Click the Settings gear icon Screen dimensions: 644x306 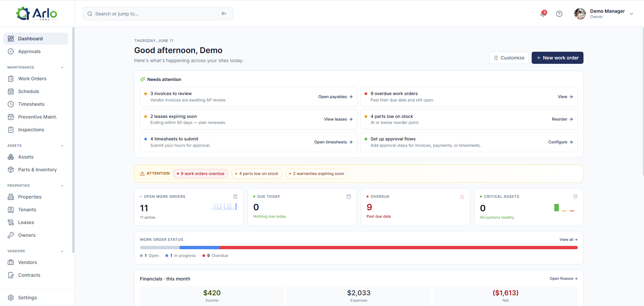coord(11,298)
